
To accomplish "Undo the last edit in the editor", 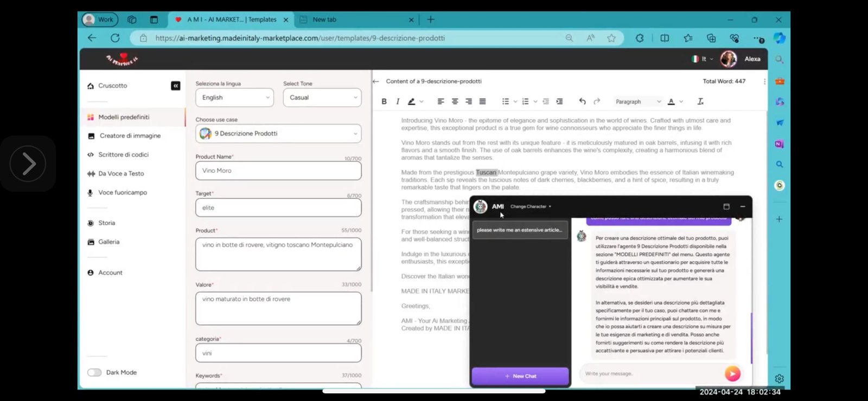I will tap(582, 101).
